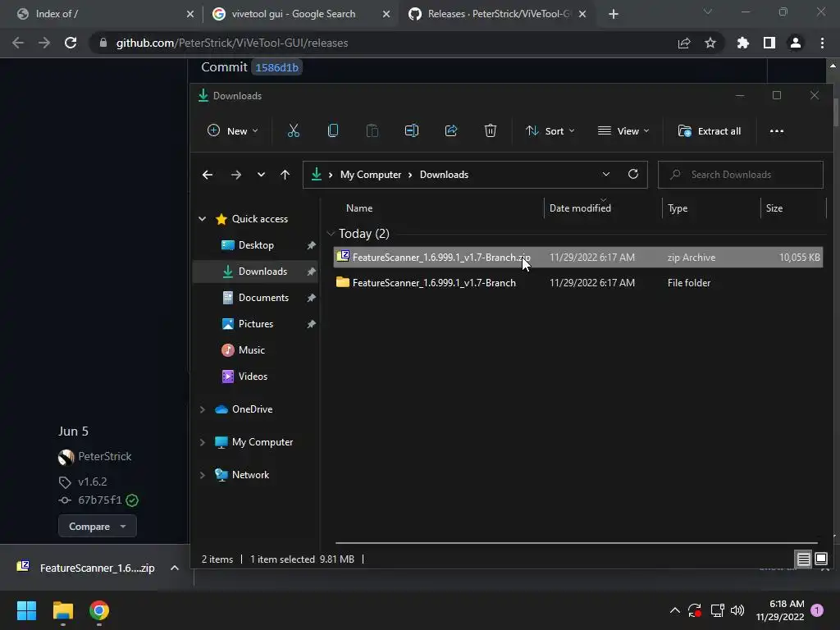Open Chrome profile avatar icon
This screenshot has height=630, width=840.
796,43
